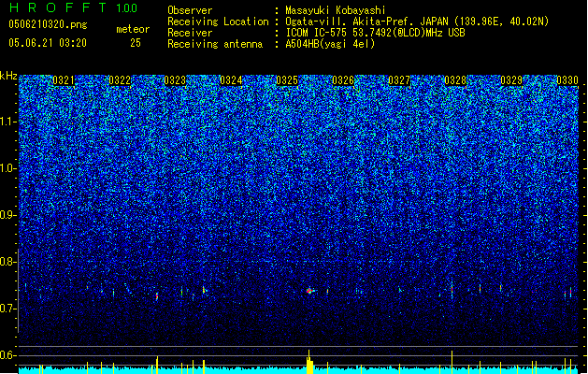
Task: Click the 1.1 frequency axis label
Action: [8, 122]
